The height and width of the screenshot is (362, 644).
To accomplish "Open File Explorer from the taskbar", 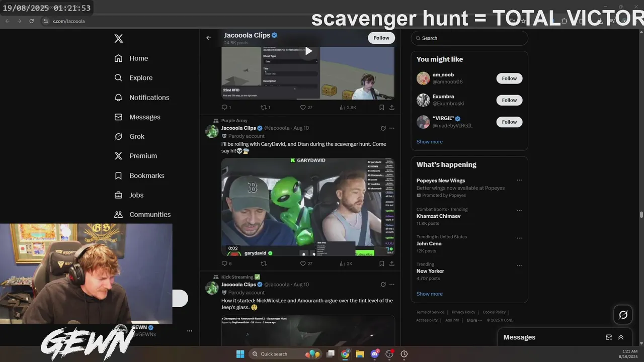I will (x=360, y=354).
